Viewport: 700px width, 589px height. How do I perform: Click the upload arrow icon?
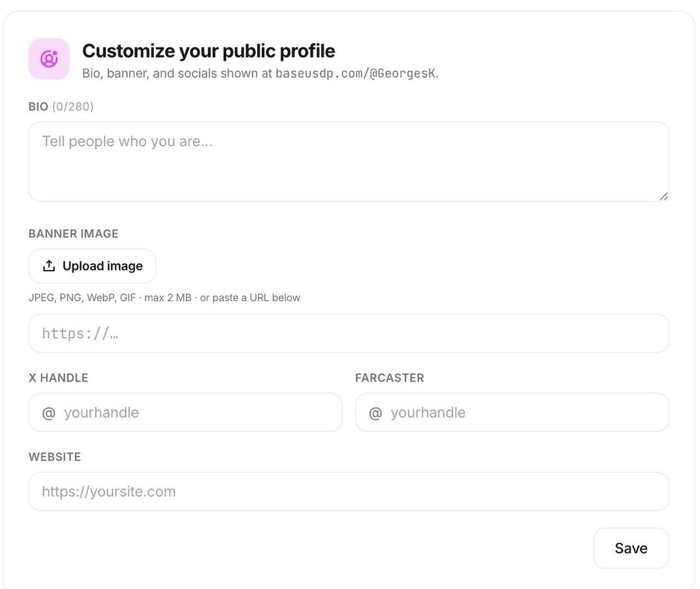[x=49, y=266]
